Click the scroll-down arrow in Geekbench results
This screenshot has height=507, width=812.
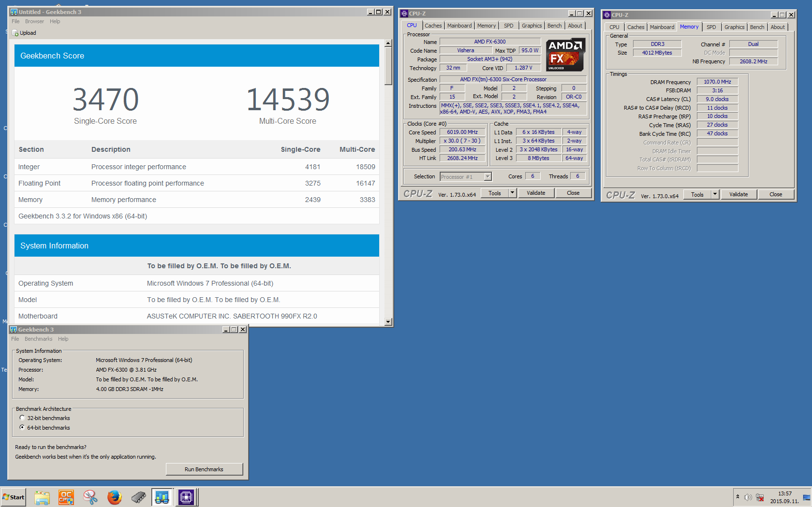click(x=388, y=322)
